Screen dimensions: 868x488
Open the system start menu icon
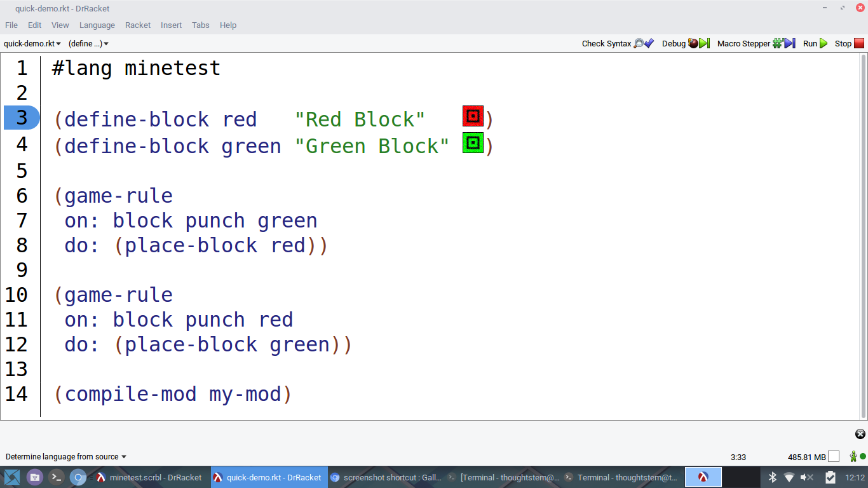tap(12, 477)
